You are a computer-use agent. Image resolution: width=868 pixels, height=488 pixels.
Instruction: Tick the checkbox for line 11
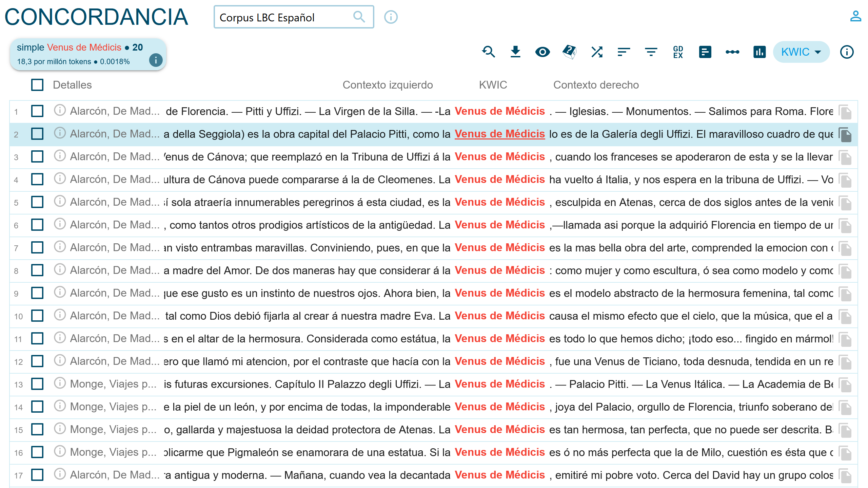point(37,338)
